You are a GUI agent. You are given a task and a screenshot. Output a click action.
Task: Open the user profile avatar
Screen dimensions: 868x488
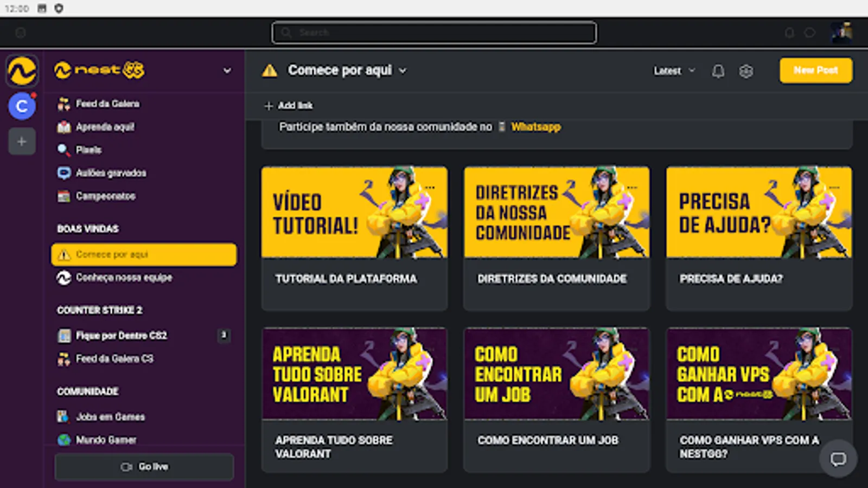(x=842, y=33)
